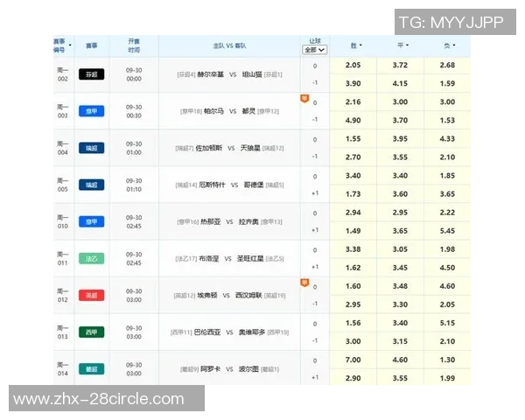
Task: Select lose odds 1.85 for match 005
Action: [x=447, y=176]
